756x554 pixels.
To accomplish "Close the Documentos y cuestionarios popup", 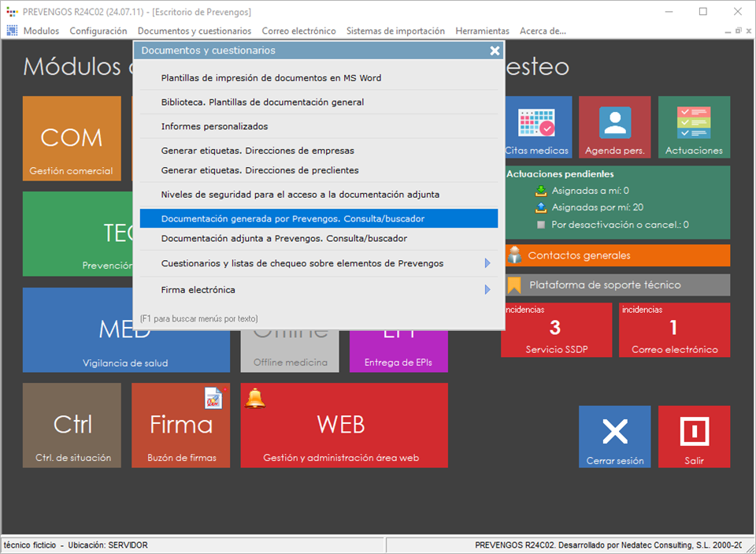I will [x=495, y=50].
